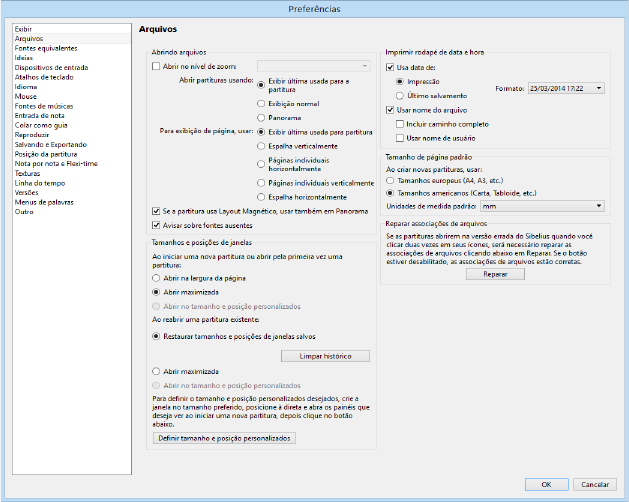Select 'Abrir maximizada' for new scores
Image resolution: width=629 pixels, height=502 pixels.
click(156, 292)
